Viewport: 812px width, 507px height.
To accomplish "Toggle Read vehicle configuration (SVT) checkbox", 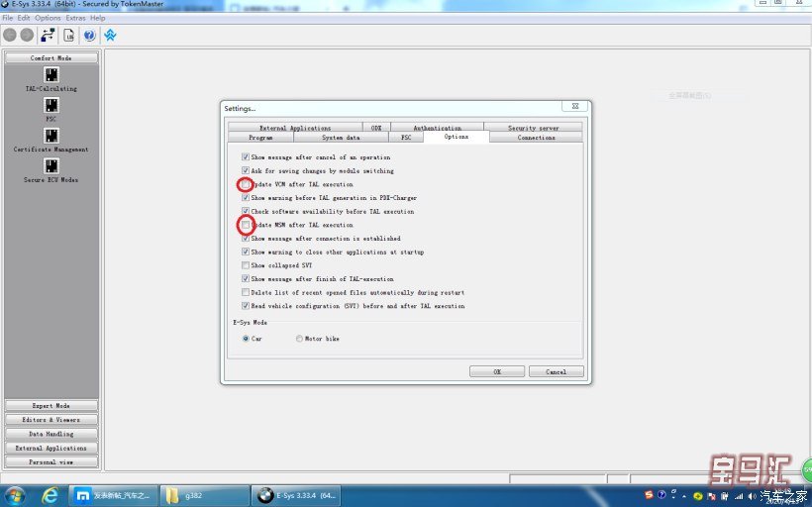I will (x=246, y=306).
